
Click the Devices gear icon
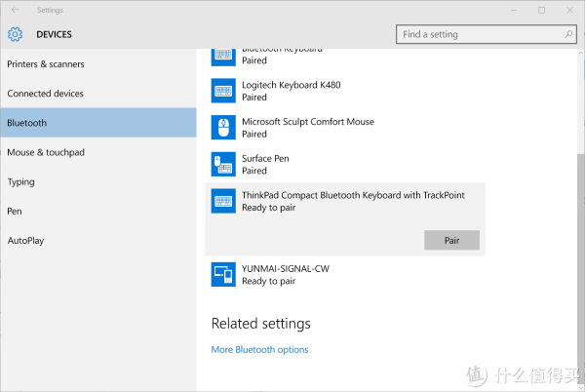[x=15, y=34]
